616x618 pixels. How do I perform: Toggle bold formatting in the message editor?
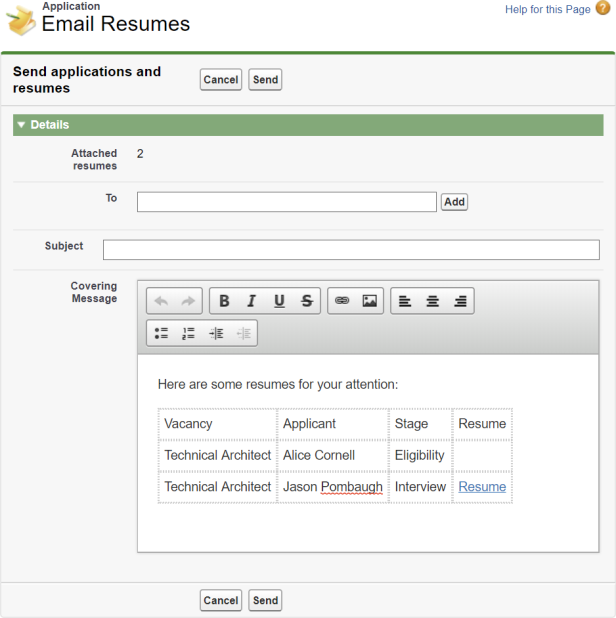tap(224, 301)
